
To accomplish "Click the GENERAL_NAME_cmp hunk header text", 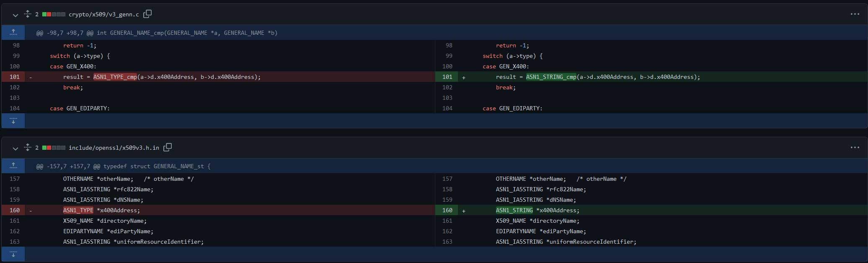I will pos(157,33).
